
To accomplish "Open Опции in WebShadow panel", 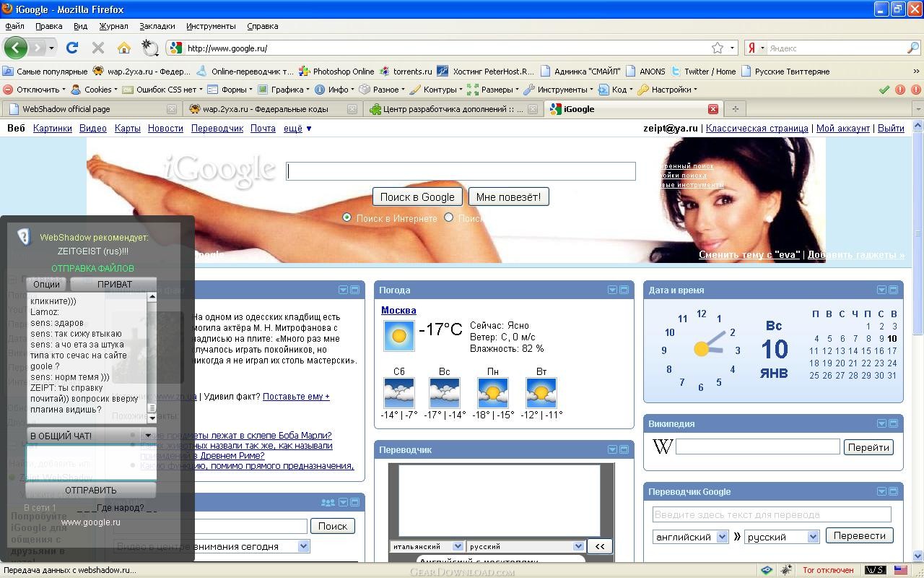I will tap(46, 284).
